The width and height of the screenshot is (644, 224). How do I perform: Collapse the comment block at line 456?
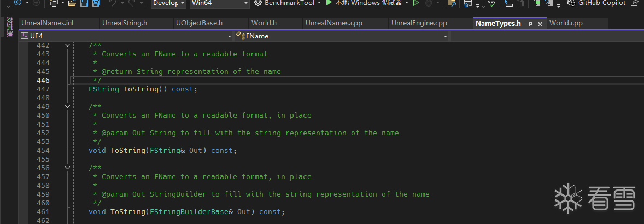67,168
